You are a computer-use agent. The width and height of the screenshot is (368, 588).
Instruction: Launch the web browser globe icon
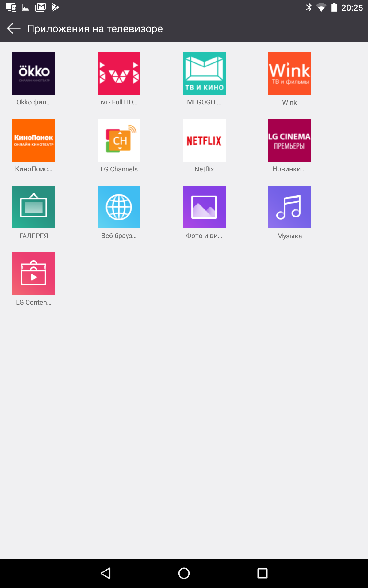pyautogui.click(x=119, y=207)
